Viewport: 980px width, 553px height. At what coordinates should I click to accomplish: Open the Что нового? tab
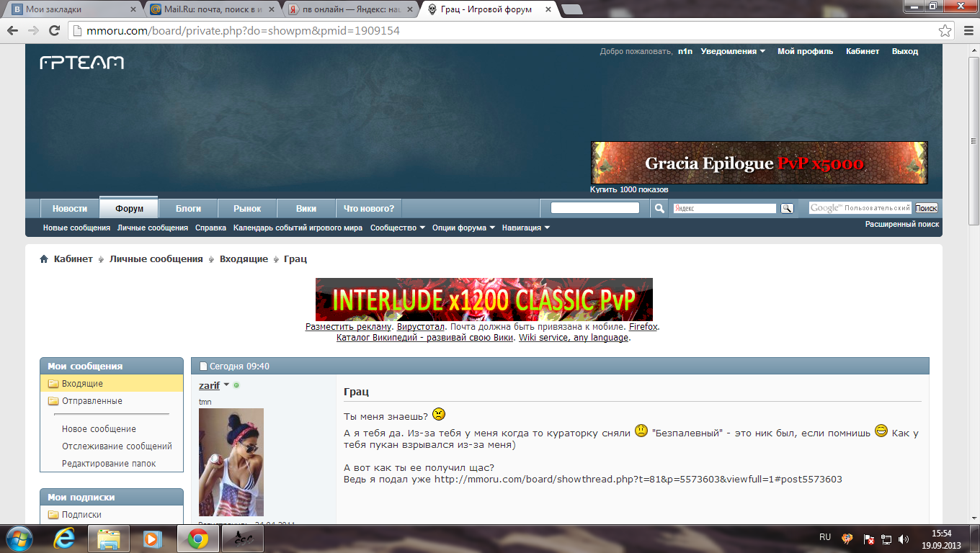coord(369,208)
